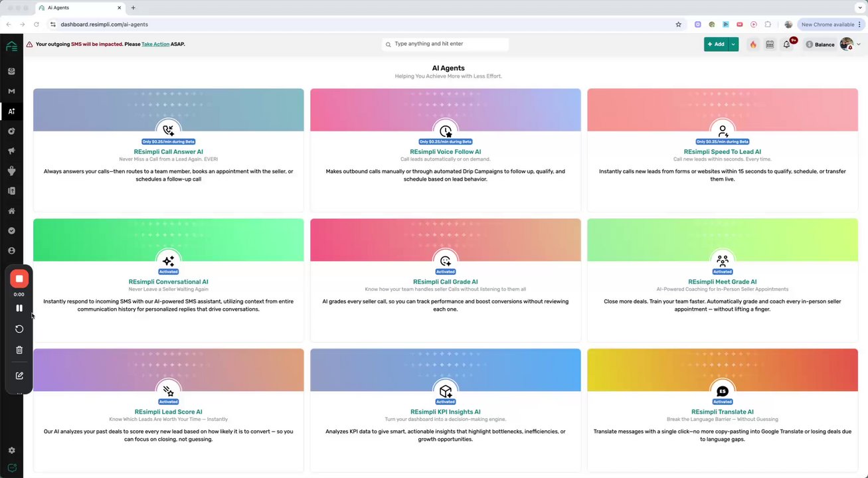Click the Call Answer AI phone icon

click(169, 131)
